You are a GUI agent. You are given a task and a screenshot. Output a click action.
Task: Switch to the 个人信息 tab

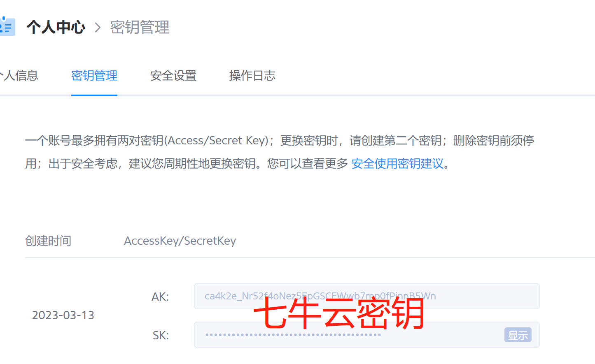pos(20,76)
